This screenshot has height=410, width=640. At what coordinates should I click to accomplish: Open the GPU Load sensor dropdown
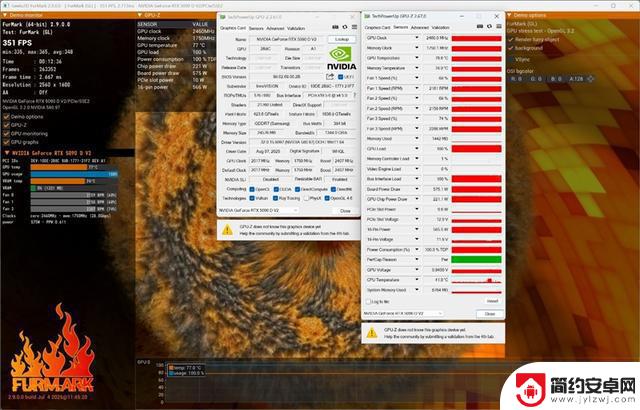(x=417, y=149)
